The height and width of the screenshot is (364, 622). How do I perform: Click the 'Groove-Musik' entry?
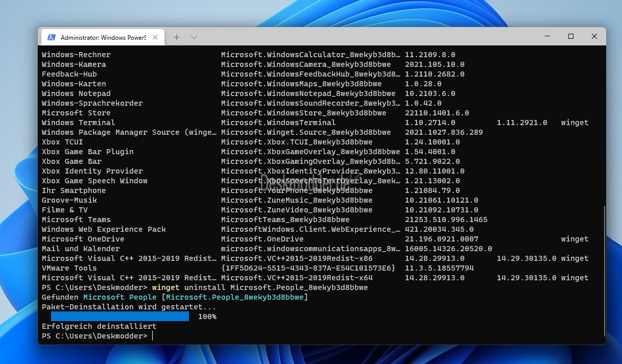click(69, 200)
